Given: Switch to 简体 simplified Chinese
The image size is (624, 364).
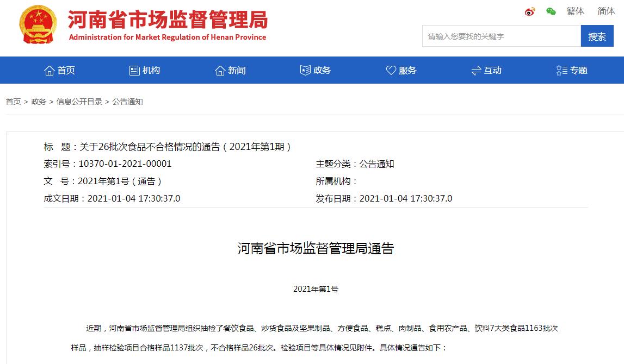Looking at the screenshot, I should [x=606, y=11].
